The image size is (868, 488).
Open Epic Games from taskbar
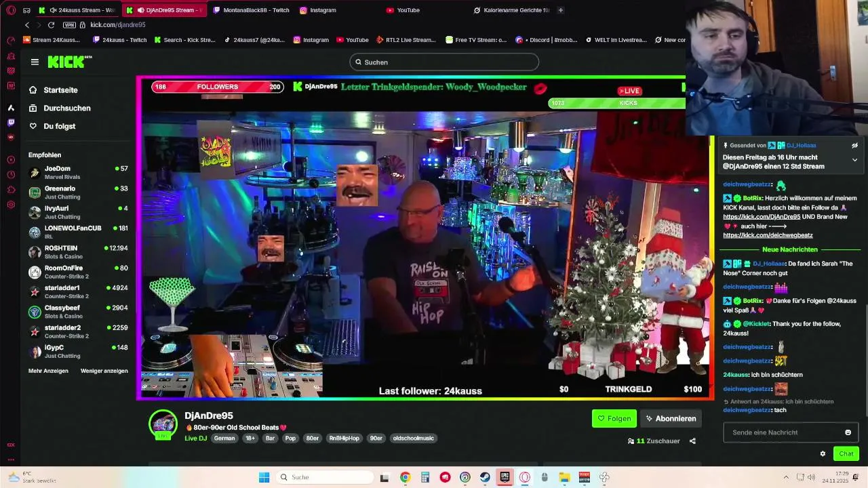click(505, 477)
